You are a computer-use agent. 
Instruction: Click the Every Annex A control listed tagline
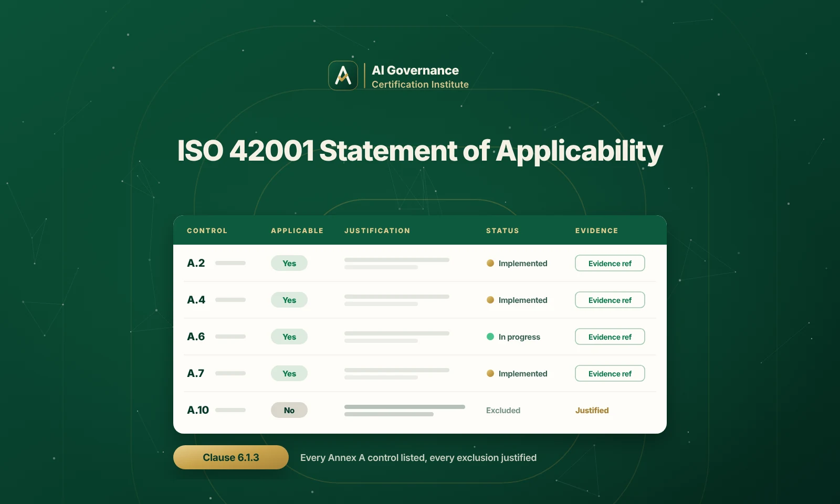pos(418,458)
